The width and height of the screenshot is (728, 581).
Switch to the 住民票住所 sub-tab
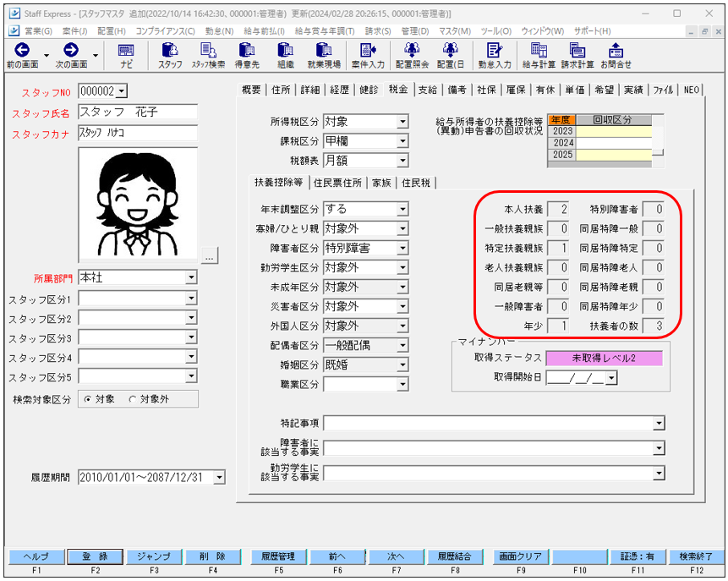click(337, 183)
